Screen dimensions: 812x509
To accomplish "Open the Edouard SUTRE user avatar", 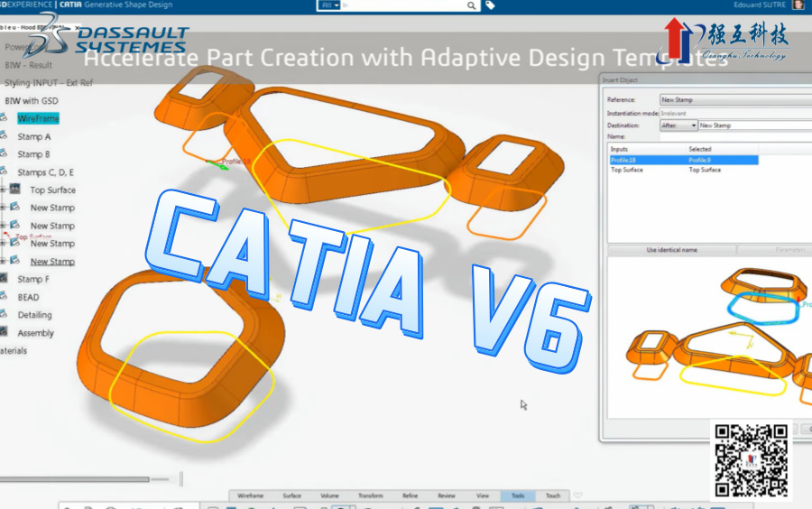I will [x=798, y=5].
